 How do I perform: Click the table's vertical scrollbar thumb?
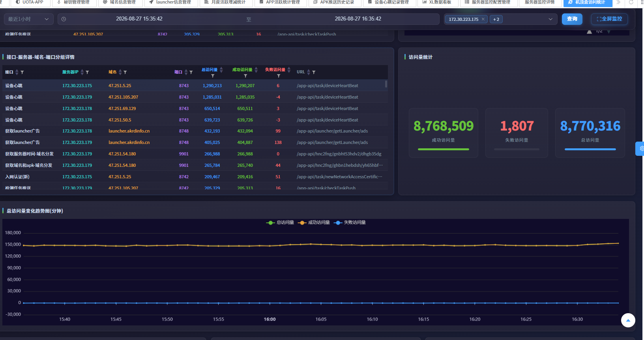(386, 84)
